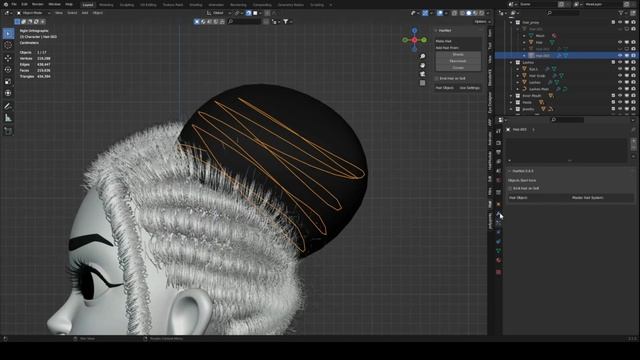
Task: Hide the selected Hair.002 row eye icon
Action: (620, 56)
